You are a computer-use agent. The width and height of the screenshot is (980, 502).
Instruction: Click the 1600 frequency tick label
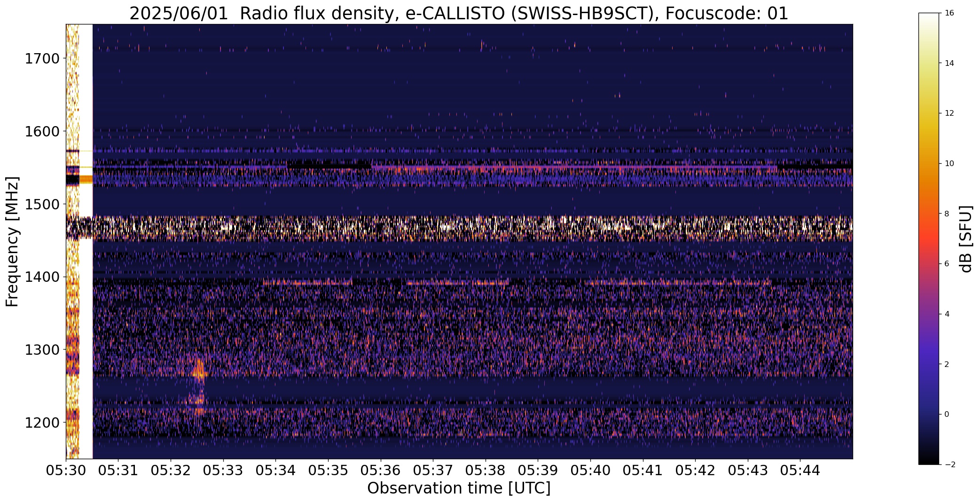pos(42,131)
